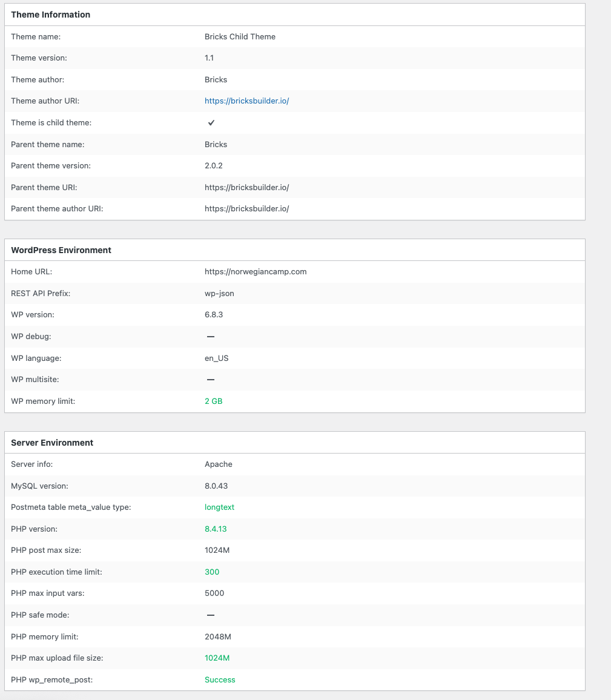Click the MySQL version 8.0.43 value

click(216, 486)
